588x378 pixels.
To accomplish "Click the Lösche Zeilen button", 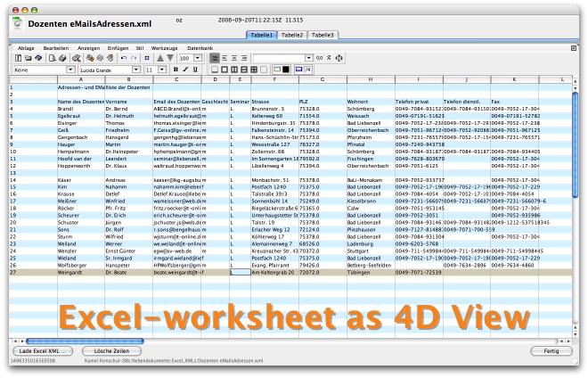I will pyautogui.click(x=111, y=351).
